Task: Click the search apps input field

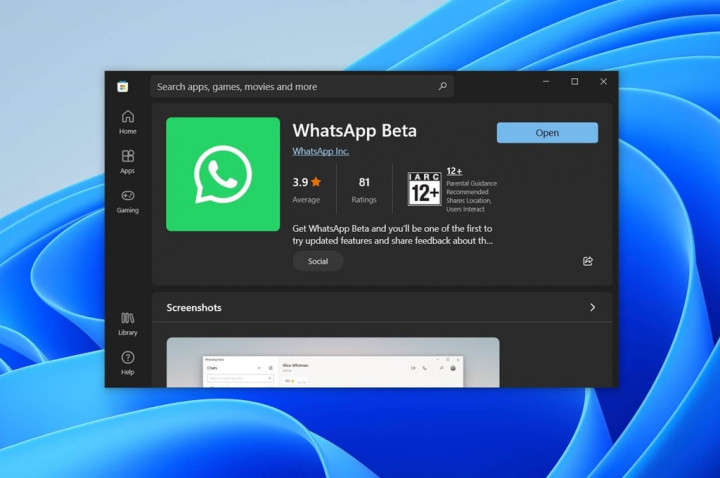Action: point(302,86)
